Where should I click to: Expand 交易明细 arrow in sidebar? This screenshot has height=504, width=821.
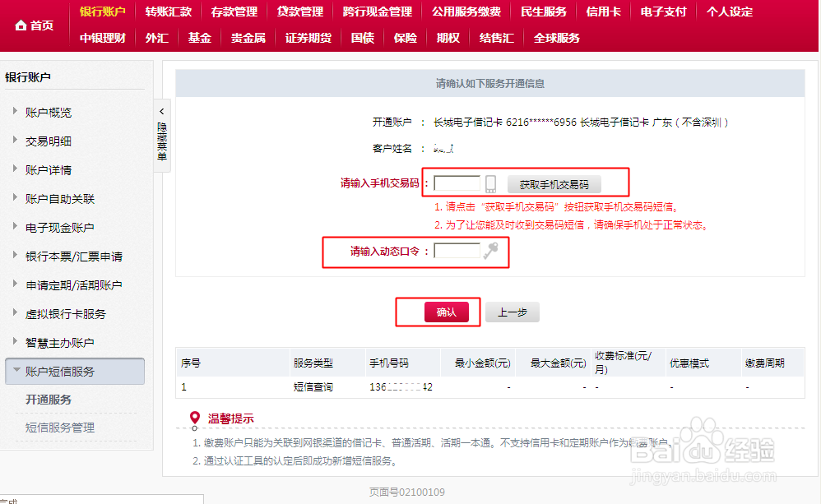[x=15, y=140]
